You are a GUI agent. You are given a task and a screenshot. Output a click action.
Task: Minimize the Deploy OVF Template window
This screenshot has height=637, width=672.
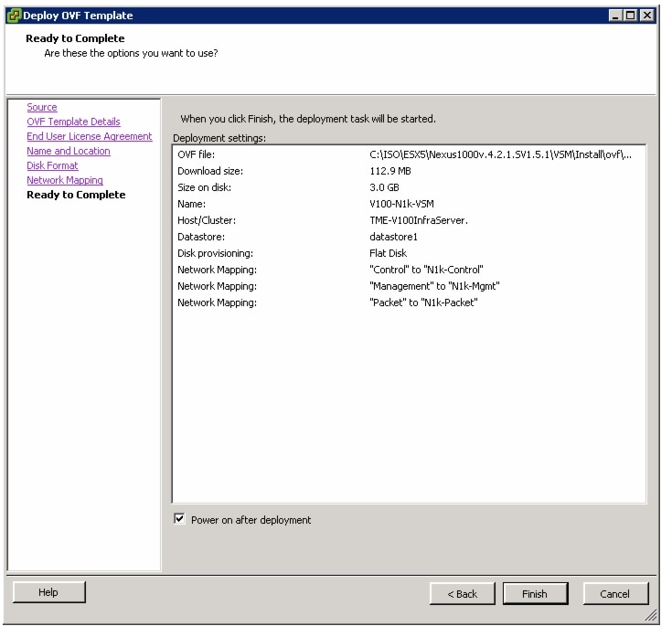[616, 16]
